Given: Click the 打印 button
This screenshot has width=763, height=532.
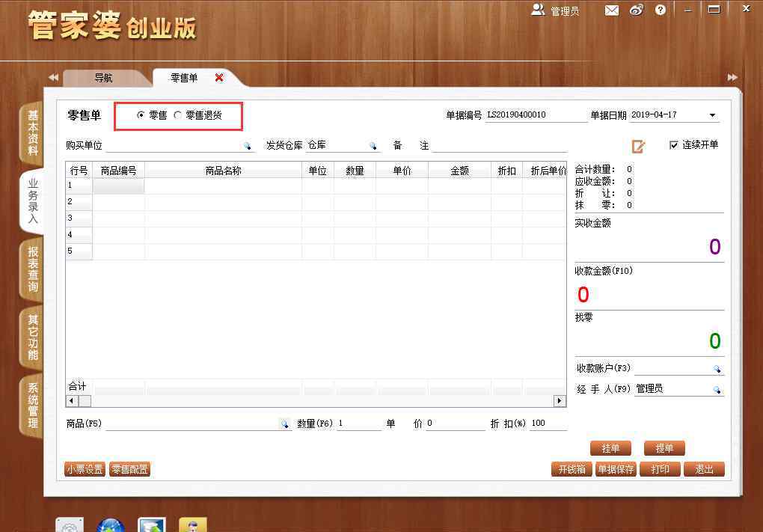Looking at the screenshot, I should point(660,469).
